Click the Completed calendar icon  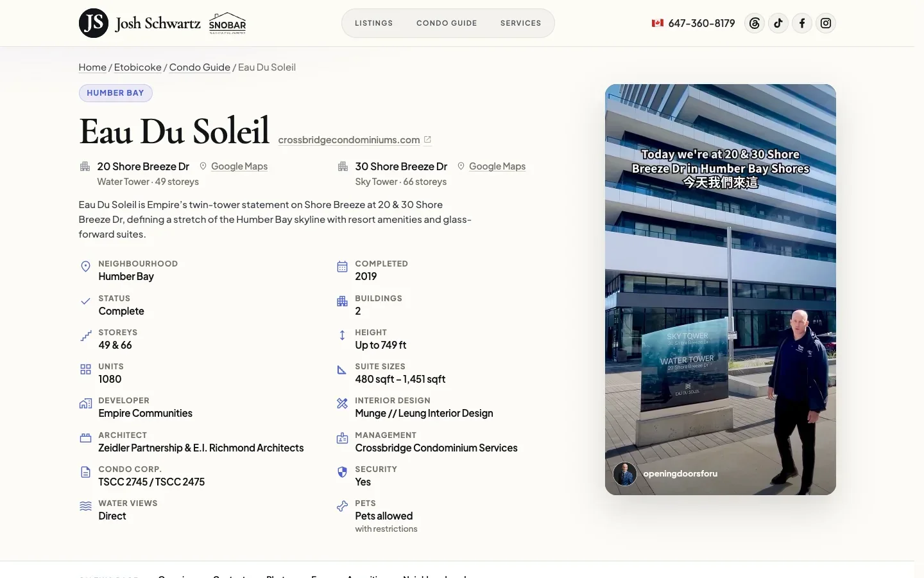pyautogui.click(x=342, y=267)
